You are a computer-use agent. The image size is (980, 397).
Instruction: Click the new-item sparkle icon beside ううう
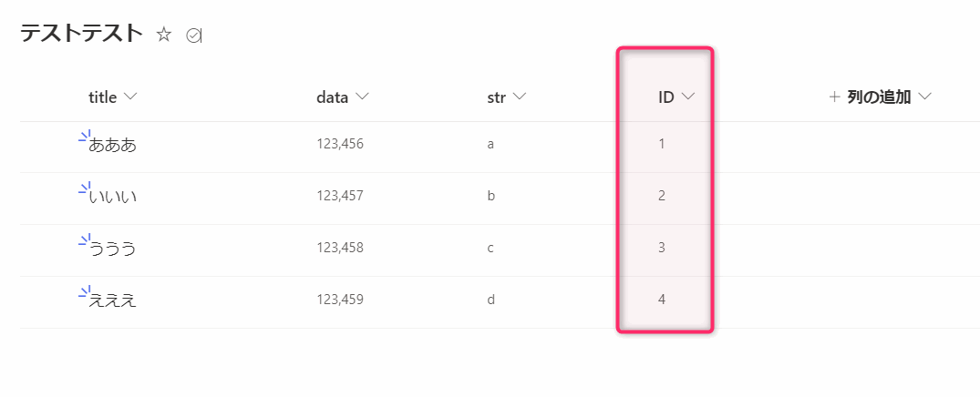pyautogui.click(x=84, y=241)
